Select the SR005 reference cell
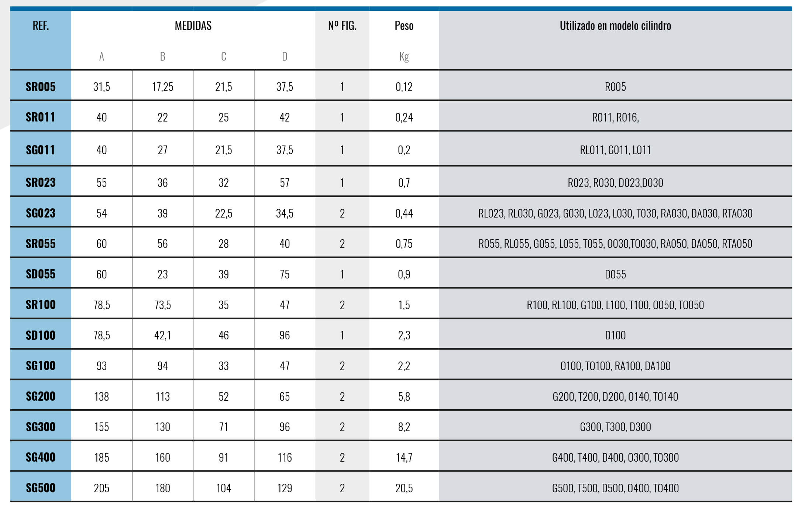 pyautogui.click(x=41, y=87)
